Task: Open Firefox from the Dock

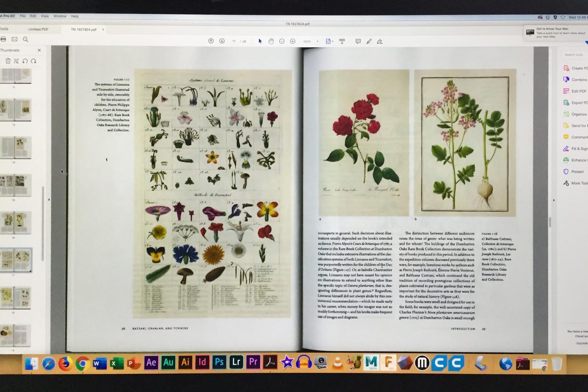Action: tap(65, 364)
